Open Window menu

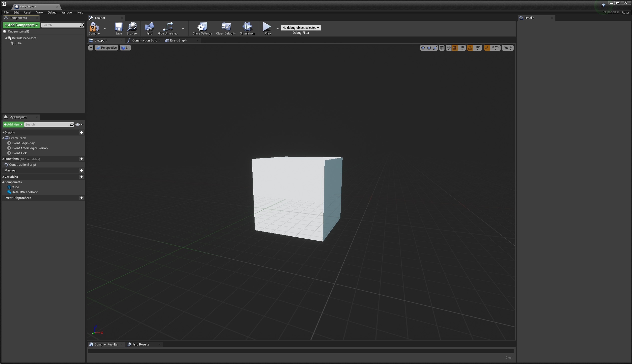tap(67, 12)
